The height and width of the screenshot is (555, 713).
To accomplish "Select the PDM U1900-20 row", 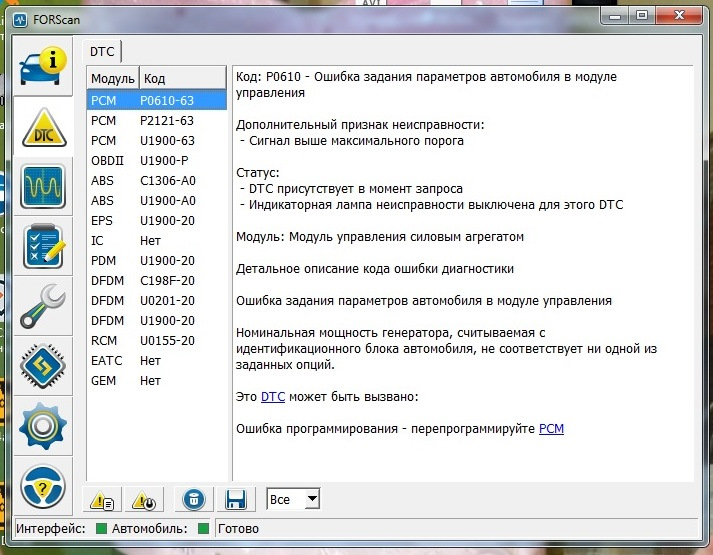I will pyautogui.click(x=156, y=260).
